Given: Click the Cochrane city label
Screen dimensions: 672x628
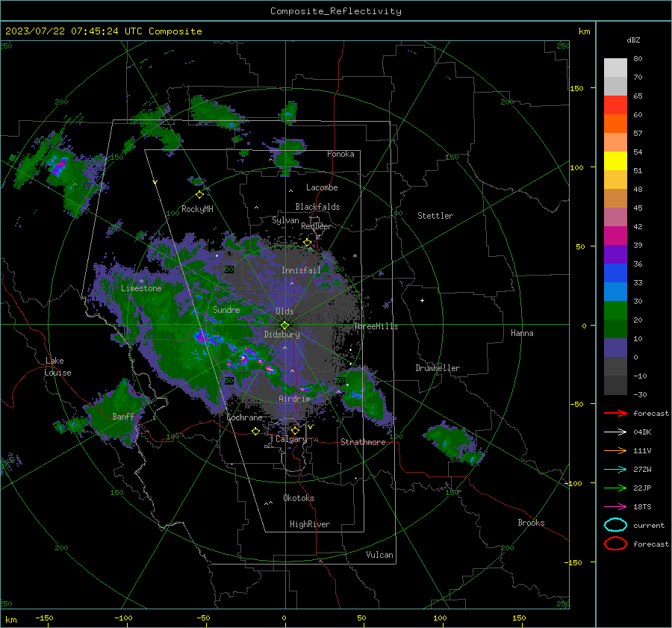Looking at the screenshot, I should (244, 417).
